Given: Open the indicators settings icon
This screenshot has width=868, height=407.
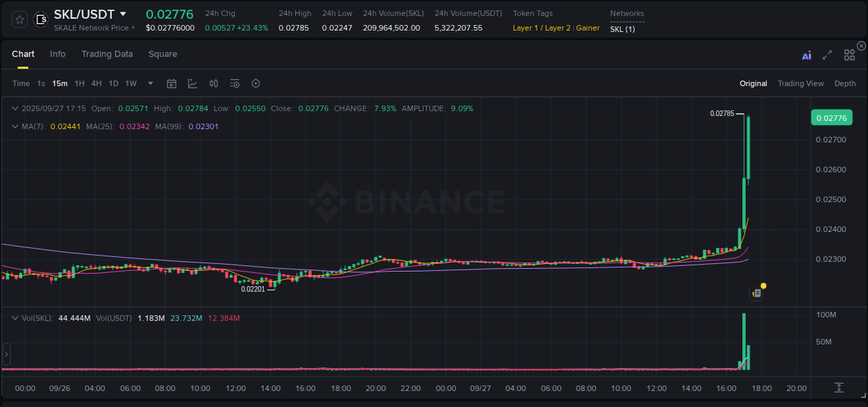Looking at the screenshot, I should click(235, 83).
